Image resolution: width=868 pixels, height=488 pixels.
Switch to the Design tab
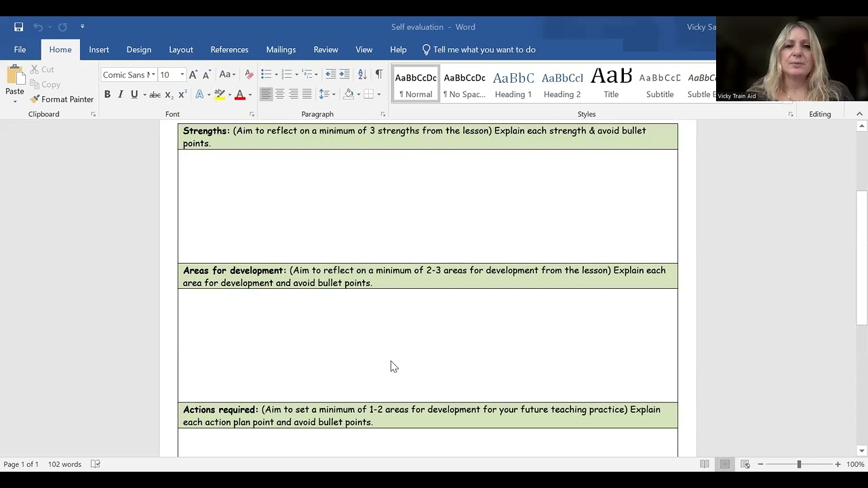(x=139, y=49)
